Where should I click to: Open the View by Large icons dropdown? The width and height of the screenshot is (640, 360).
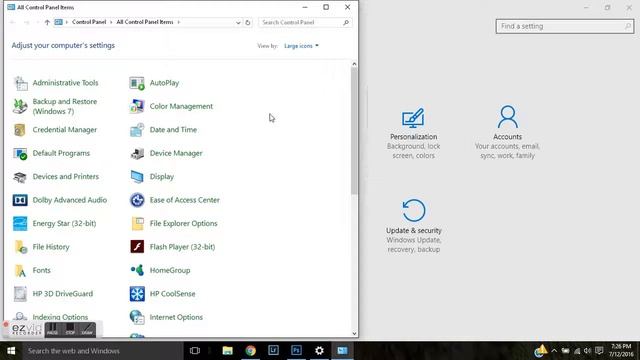tap(301, 46)
